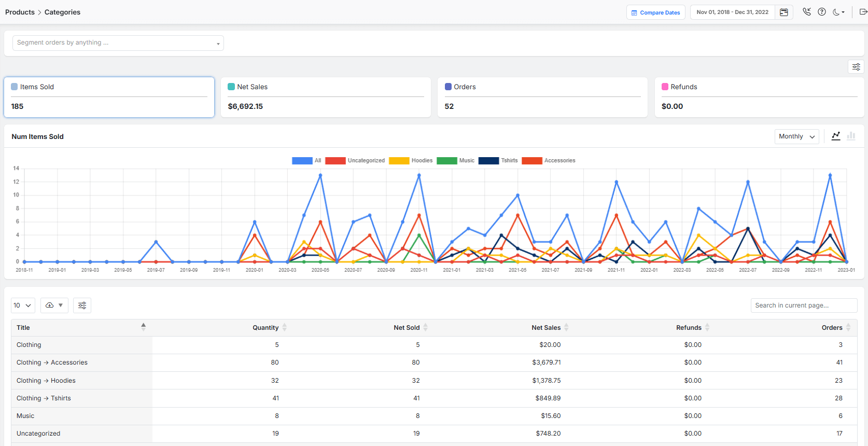This screenshot has width=868, height=446.
Task: Open table column settings sliders icon
Action: (x=82, y=305)
